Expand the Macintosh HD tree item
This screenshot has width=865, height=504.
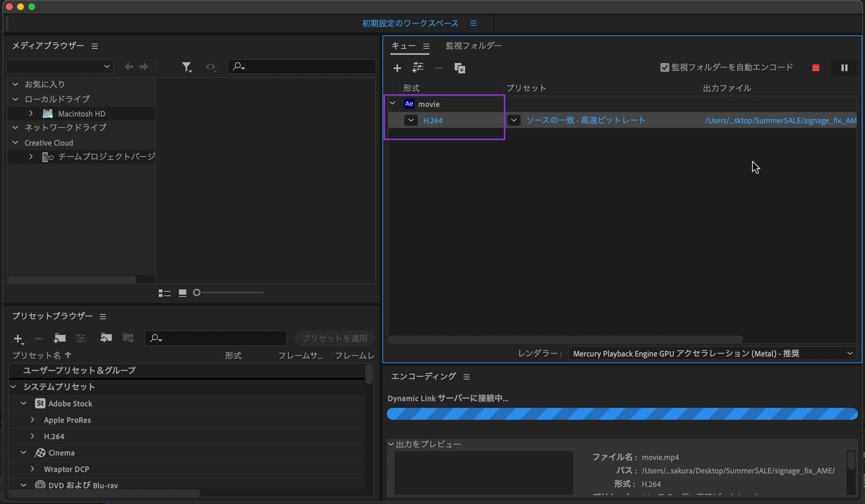point(31,114)
